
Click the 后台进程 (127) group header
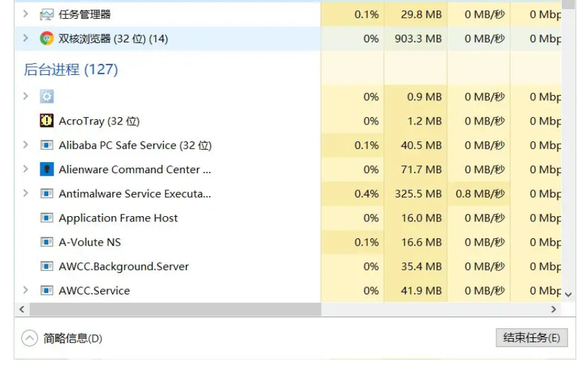click(71, 70)
